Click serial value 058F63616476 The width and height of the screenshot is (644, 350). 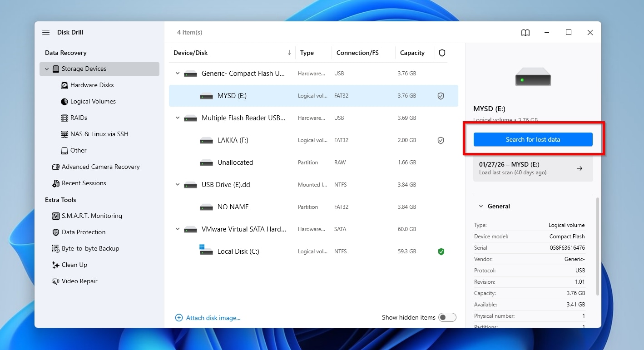tap(567, 248)
